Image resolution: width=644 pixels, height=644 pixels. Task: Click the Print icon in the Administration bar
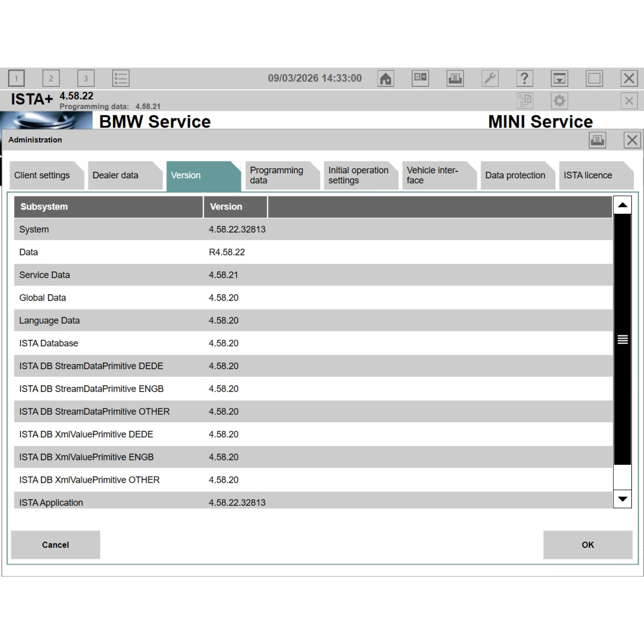pos(597,140)
